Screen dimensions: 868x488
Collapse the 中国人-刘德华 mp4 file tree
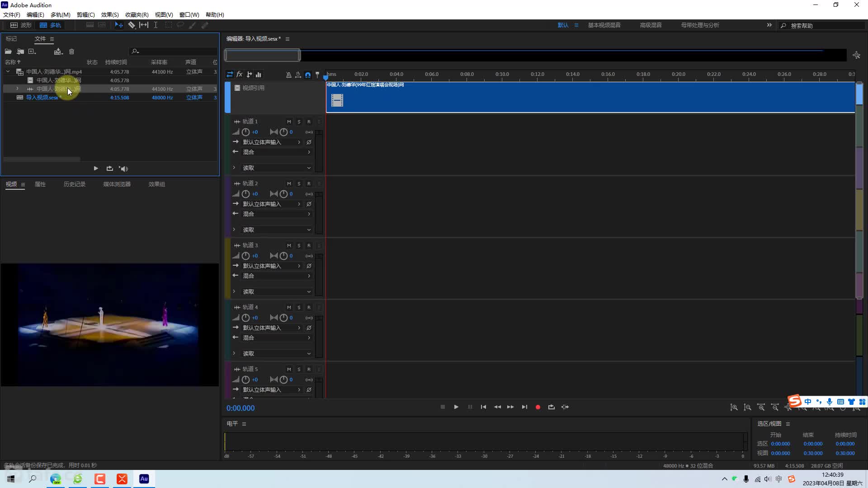[8, 72]
